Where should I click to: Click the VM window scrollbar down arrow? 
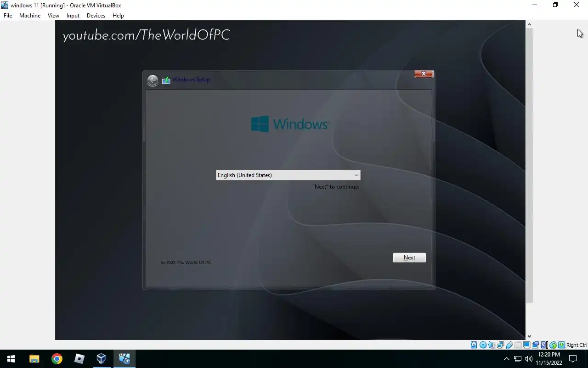pyautogui.click(x=529, y=336)
